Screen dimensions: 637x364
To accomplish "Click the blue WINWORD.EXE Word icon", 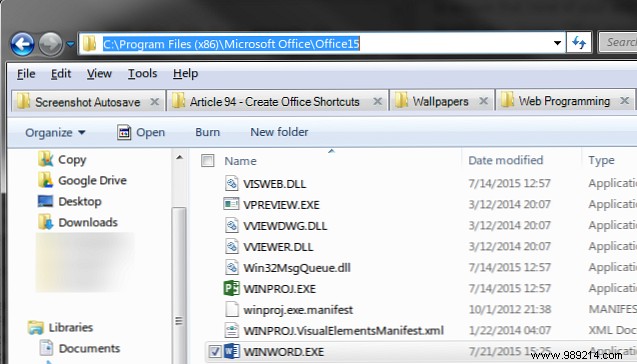I will coord(232,351).
